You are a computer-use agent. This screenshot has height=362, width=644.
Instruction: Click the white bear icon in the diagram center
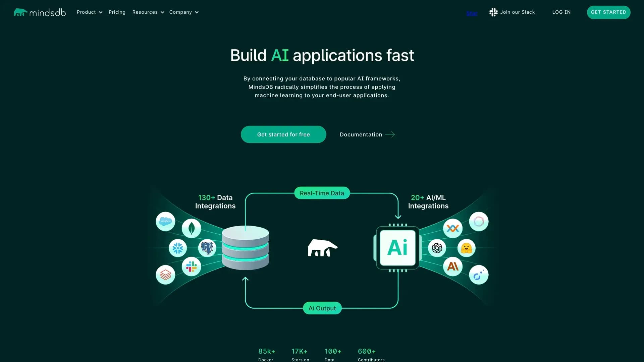(x=322, y=248)
